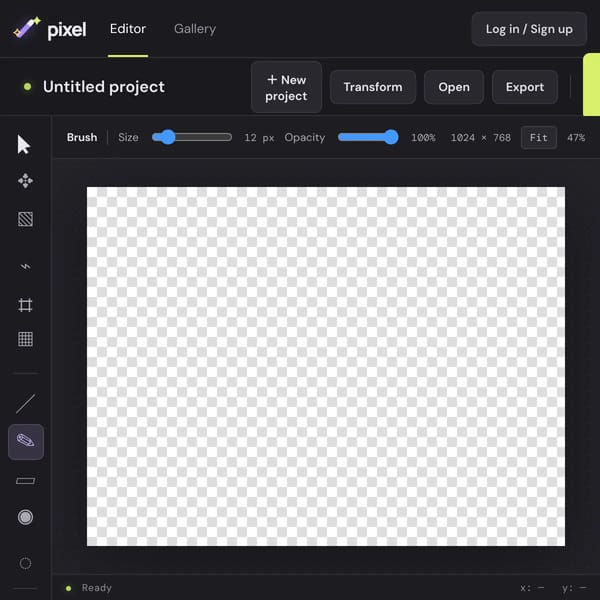
Task: Click the Fit zoom button
Action: pyautogui.click(x=538, y=137)
